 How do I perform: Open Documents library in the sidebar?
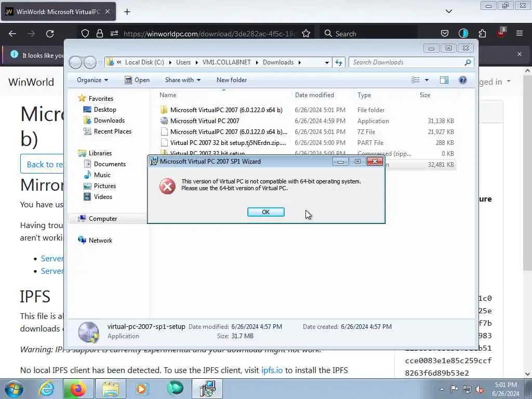pos(110,164)
